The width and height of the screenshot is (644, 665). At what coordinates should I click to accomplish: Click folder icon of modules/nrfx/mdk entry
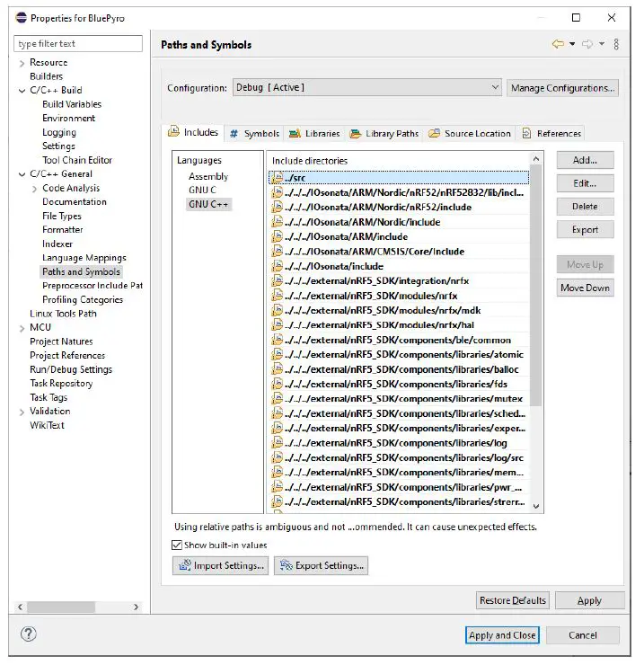pos(277,310)
